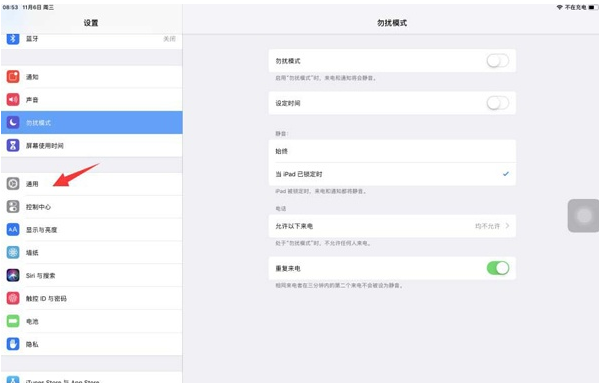Open the iTunes Store 与 App Store row

click(92, 378)
